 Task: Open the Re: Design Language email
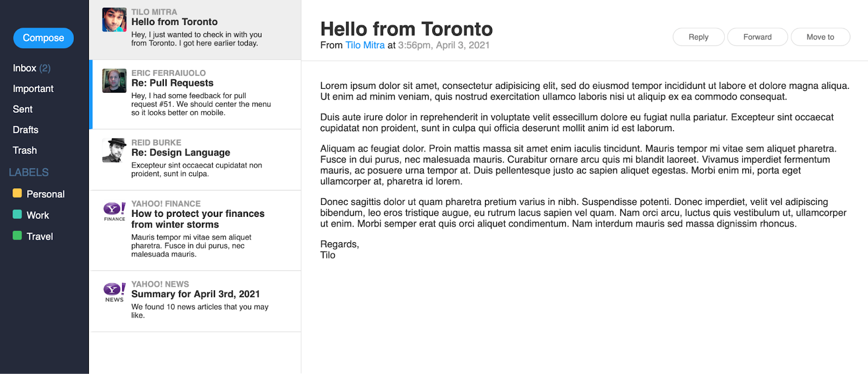click(x=181, y=153)
